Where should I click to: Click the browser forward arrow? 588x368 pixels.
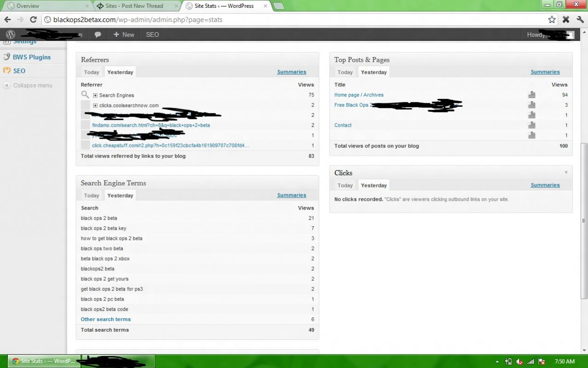(20, 19)
